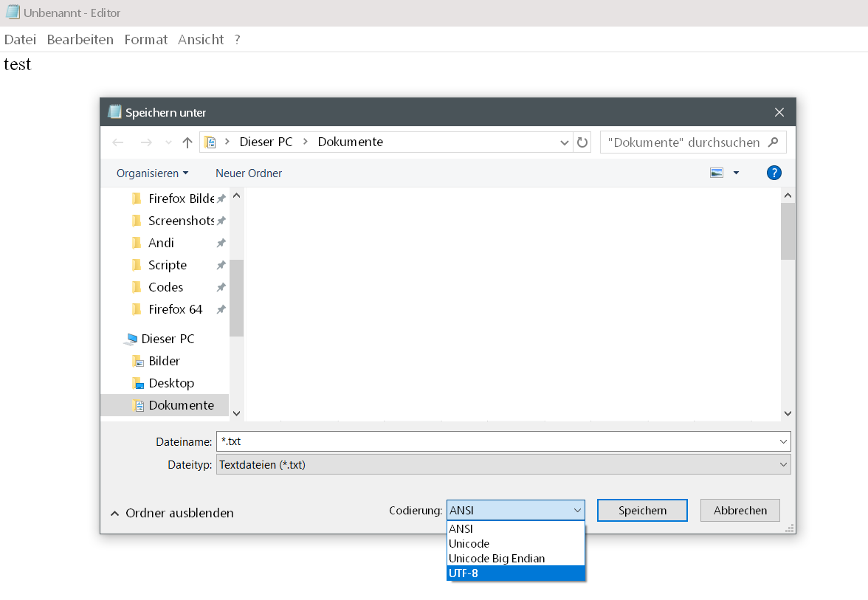This screenshot has height=600, width=868.
Task: Open the Format menu
Action: click(145, 40)
